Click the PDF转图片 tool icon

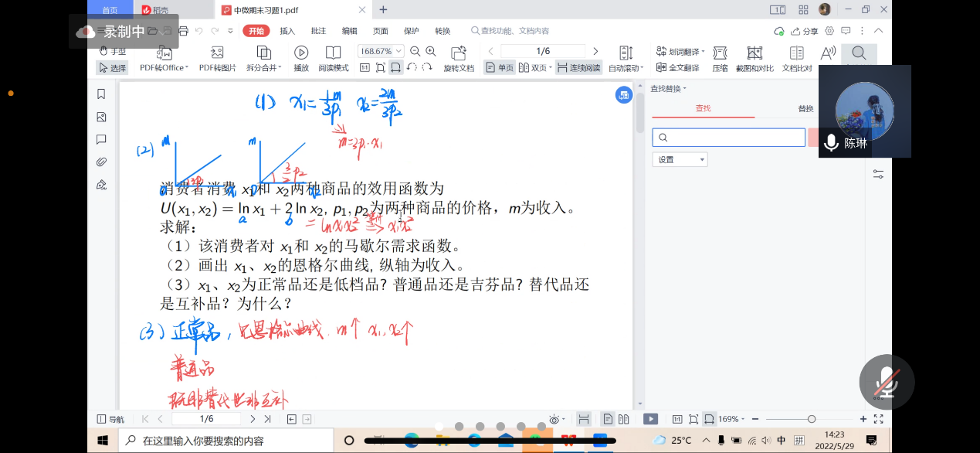(218, 53)
